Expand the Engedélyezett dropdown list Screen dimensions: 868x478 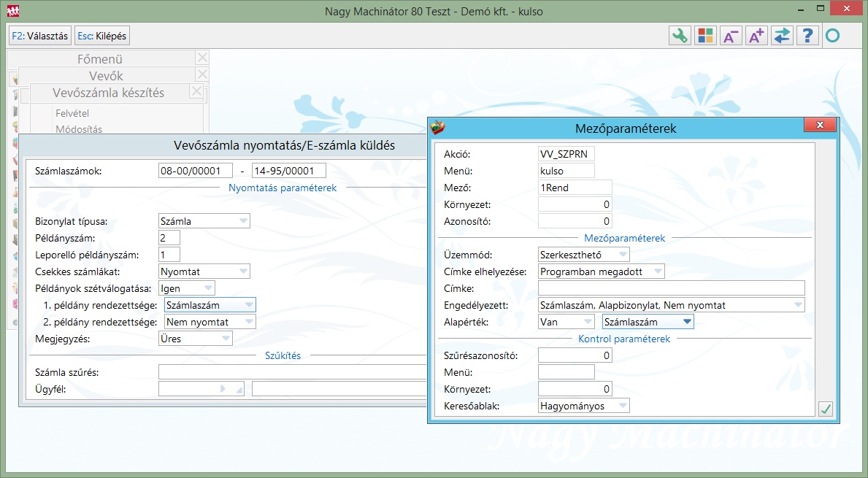tap(797, 305)
